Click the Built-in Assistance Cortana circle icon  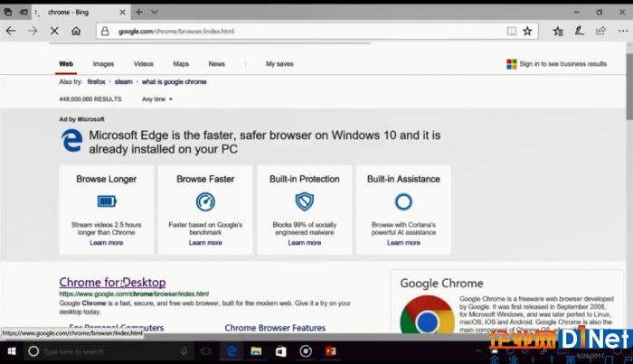point(403,201)
